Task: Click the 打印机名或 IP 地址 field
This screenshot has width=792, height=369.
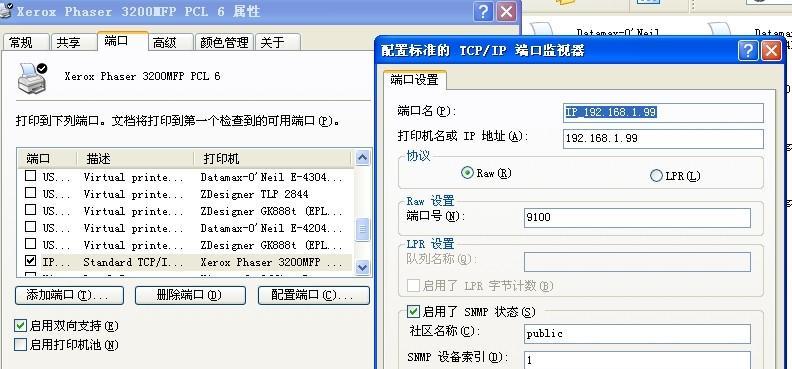Action: [x=663, y=139]
